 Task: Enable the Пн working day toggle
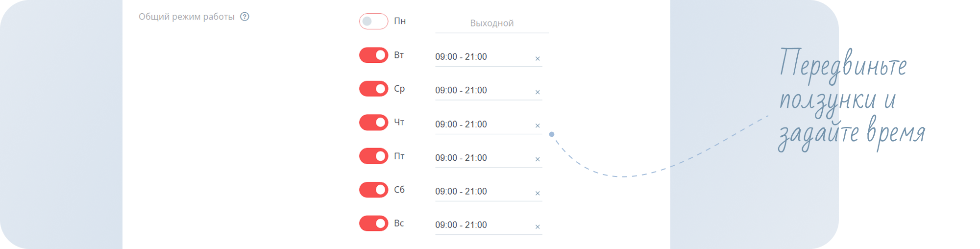[373, 22]
